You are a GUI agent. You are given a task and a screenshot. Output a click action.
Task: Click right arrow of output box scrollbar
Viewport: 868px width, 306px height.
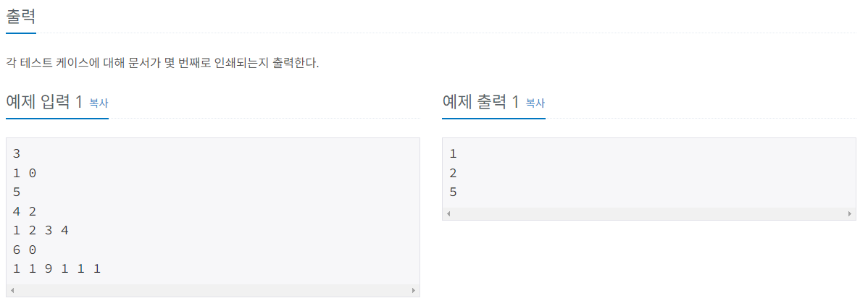pos(849,213)
